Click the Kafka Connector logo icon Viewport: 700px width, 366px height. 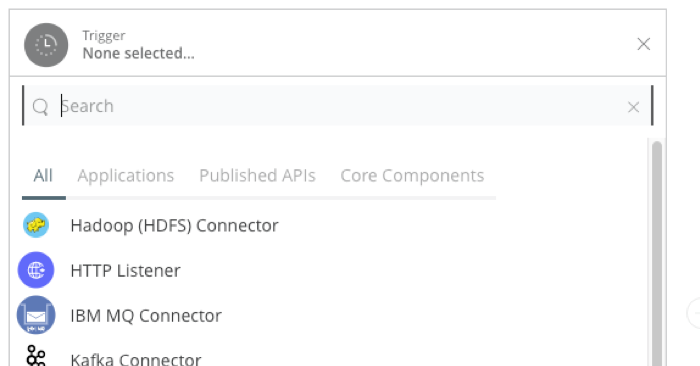[x=36, y=356]
